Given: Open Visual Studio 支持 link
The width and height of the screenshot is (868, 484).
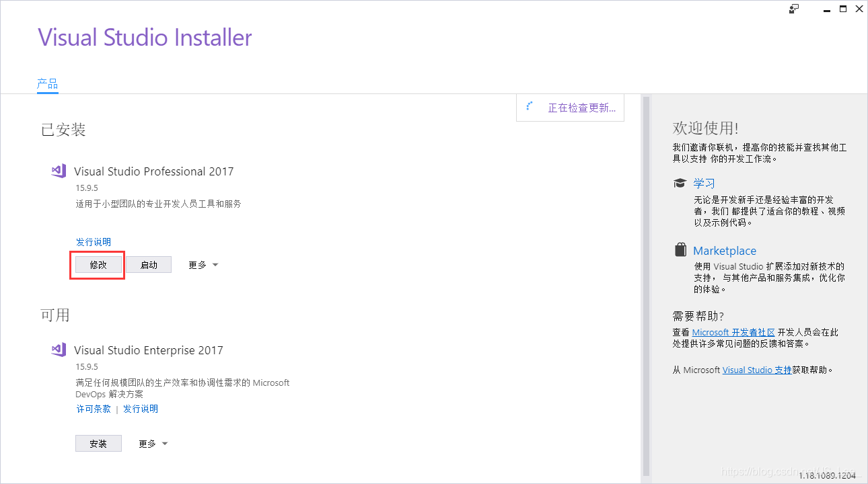Looking at the screenshot, I should pos(757,370).
